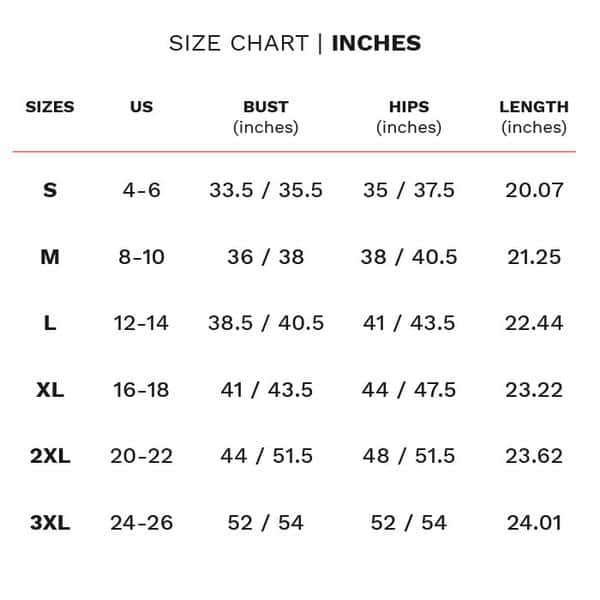Screen dimensions: 600x600
Task: Click the BUST (inches) header
Action: 266,117
